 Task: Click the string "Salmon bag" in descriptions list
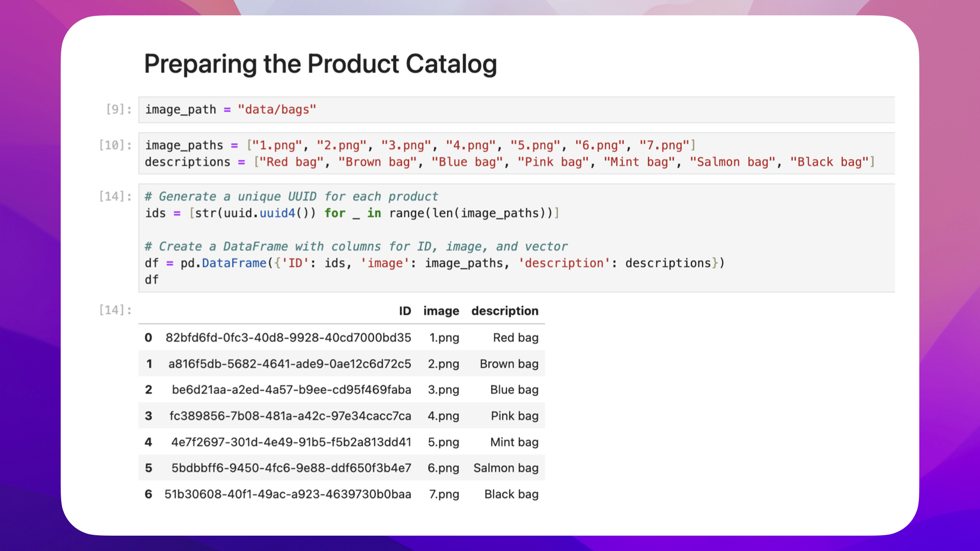[x=731, y=162]
